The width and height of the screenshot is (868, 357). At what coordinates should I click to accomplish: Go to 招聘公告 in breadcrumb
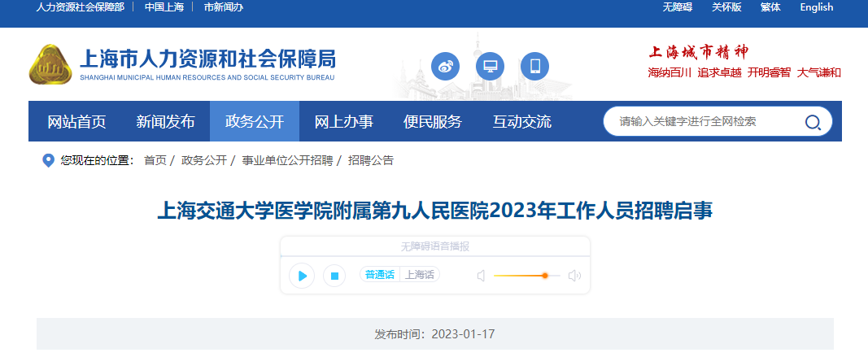371,161
